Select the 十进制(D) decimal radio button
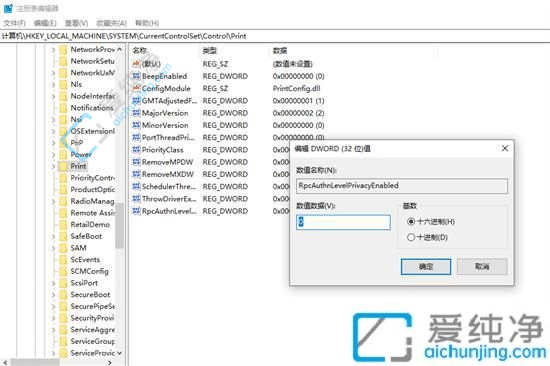This screenshot has height=366, width=550. [x=411, y=237]
